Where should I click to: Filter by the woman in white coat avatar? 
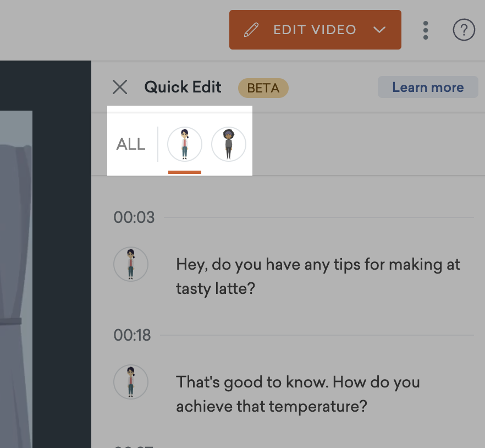coord(185,144)
